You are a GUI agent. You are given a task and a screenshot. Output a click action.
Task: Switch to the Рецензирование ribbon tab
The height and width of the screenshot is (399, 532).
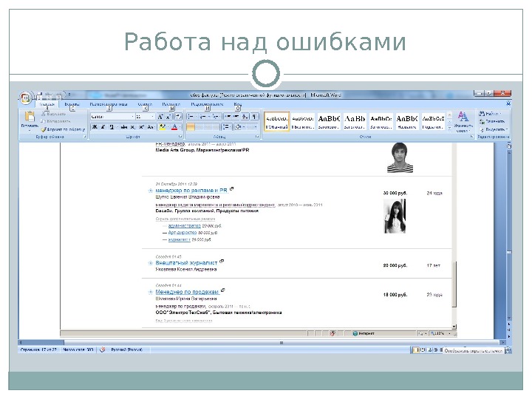tap(207, 104)
